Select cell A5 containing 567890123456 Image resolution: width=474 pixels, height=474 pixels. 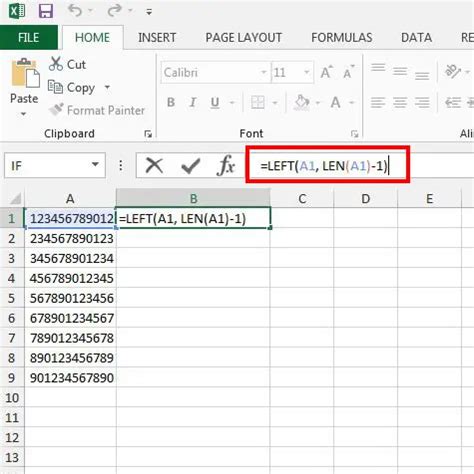[71, 298]
